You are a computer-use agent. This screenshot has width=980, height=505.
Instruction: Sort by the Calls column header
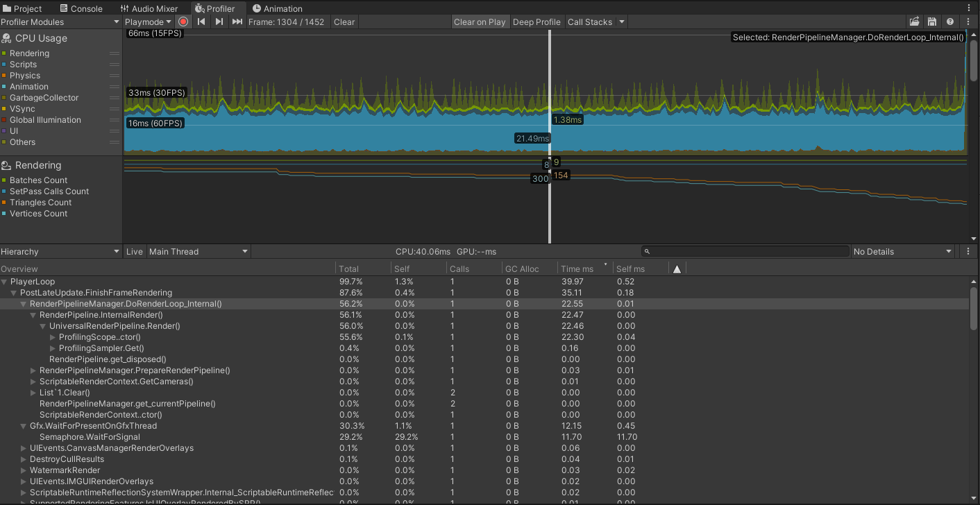(x=475, y=268)
